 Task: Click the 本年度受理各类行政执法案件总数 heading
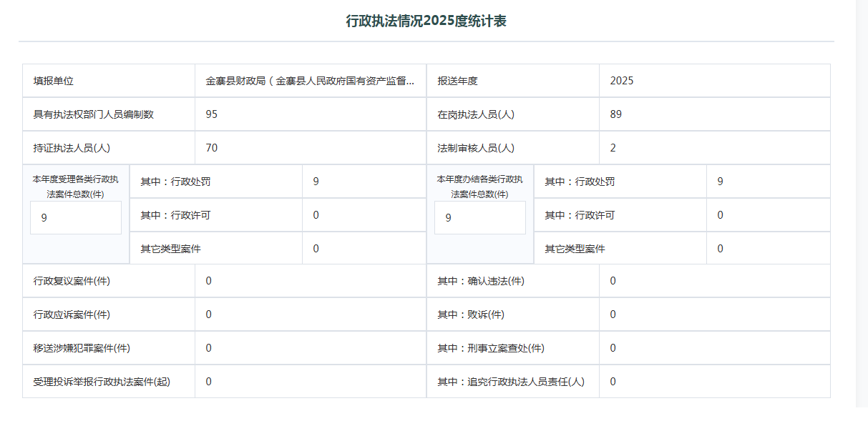coord(75,186)
